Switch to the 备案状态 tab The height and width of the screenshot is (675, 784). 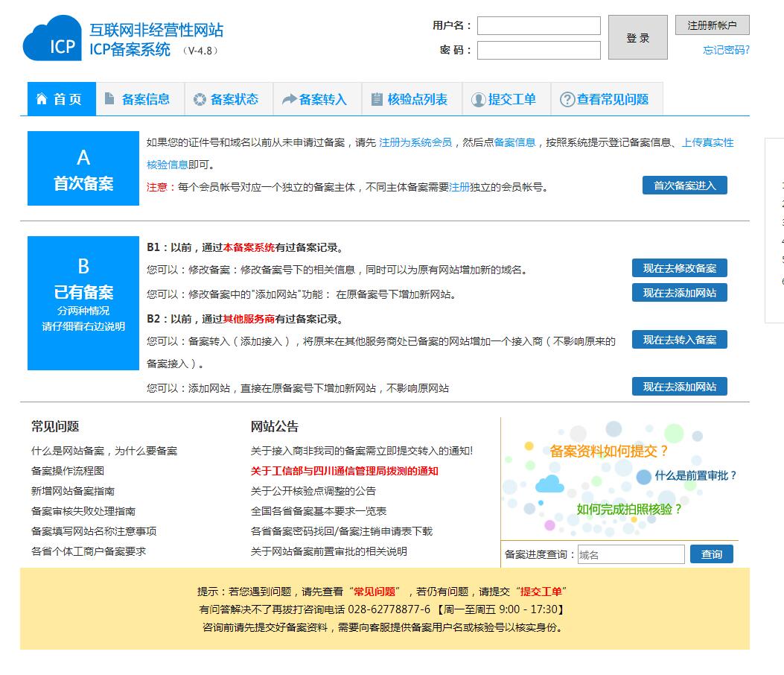(229, 99)
